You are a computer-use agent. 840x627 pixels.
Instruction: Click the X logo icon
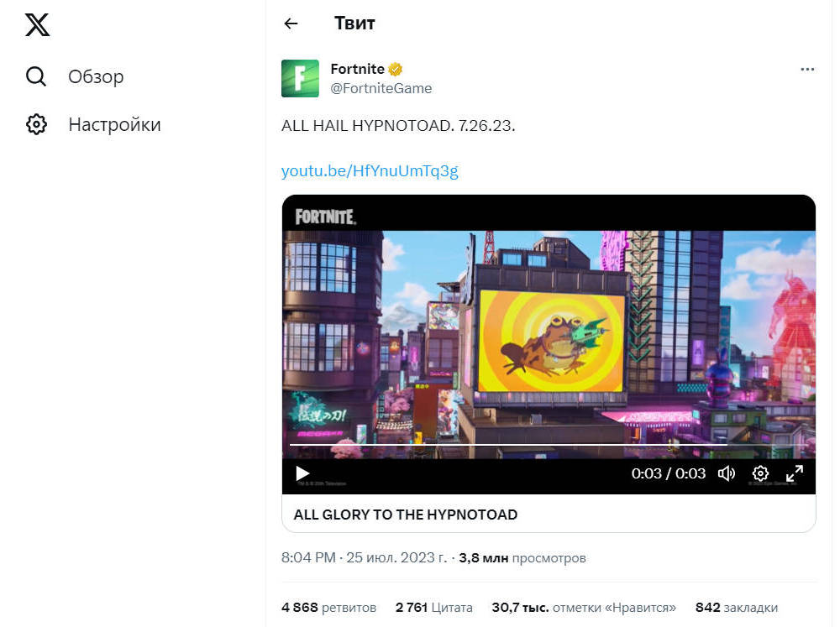(x=37, y=24)
